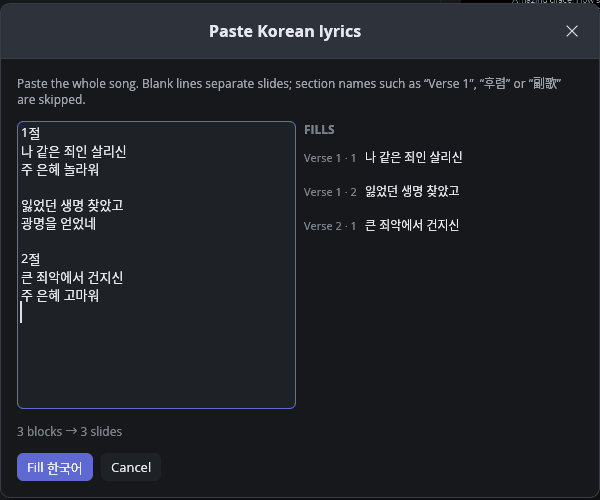Click the "3 blocks → 3 slides" summary
600x500 pixels.
pos(70,432)
